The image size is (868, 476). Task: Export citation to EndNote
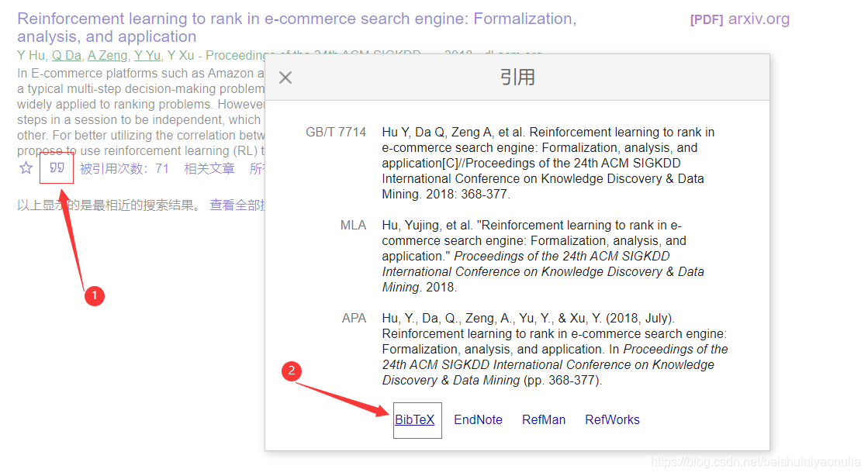tap(478, 419)
